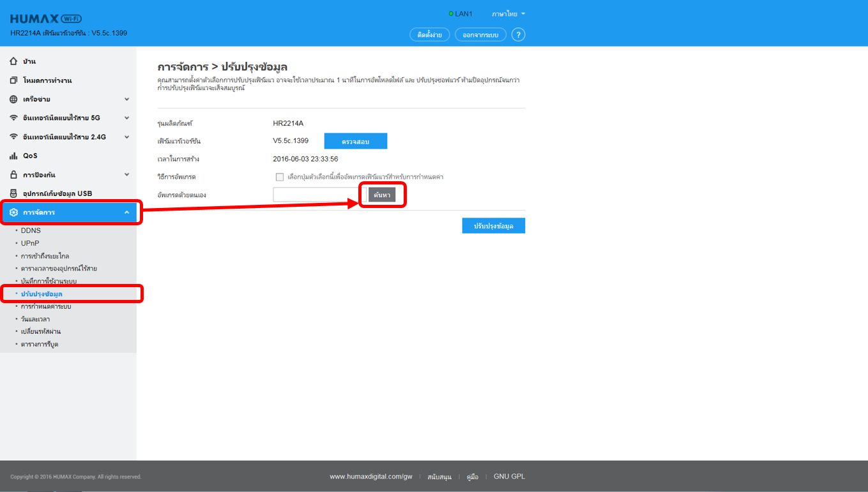Click the QoS bar chart icon
This screenshot has width=868, height=492.
13,156
